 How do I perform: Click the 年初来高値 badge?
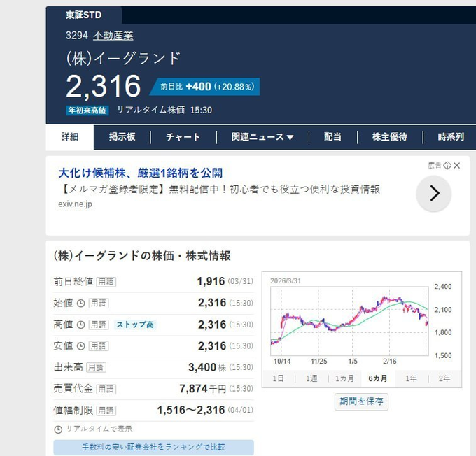[87, 110]
